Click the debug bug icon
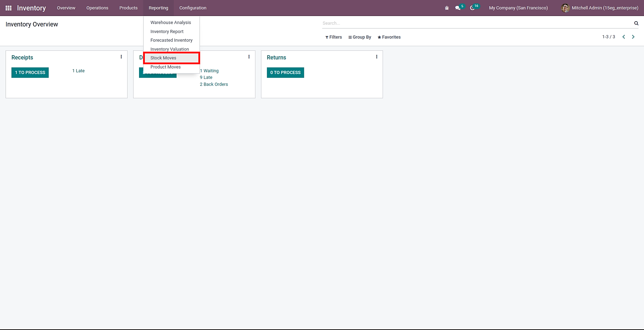 click(x=447, y=8)
